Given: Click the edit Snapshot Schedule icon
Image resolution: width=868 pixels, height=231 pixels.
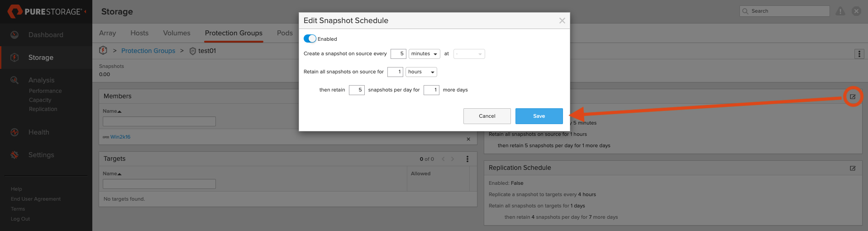Looking at the screenshot, I should 853,96.
